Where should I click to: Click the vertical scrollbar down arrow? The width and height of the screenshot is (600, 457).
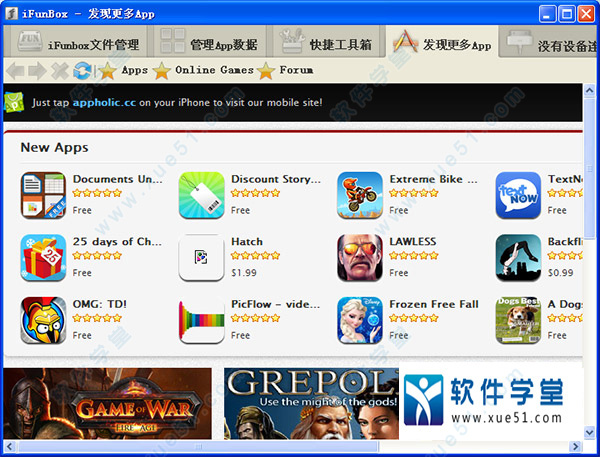click(589, 433)
